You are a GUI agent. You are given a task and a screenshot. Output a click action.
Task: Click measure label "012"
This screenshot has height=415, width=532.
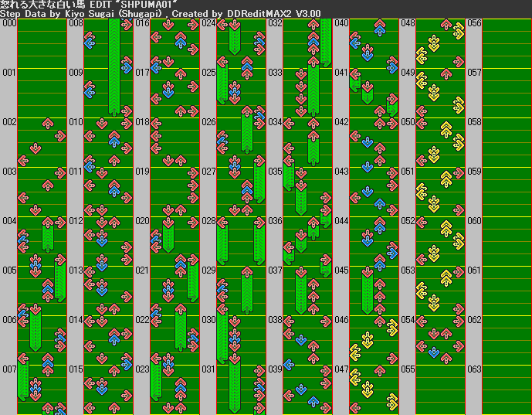76,221
